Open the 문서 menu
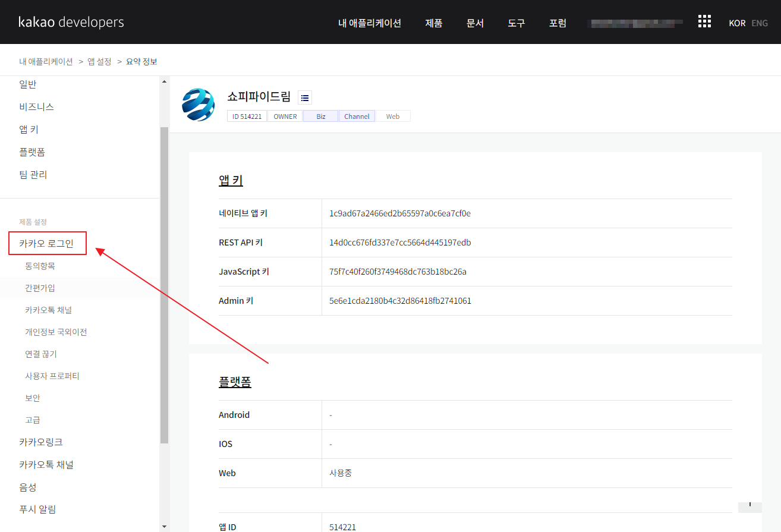The image size is (781, 532). (475, 23)
